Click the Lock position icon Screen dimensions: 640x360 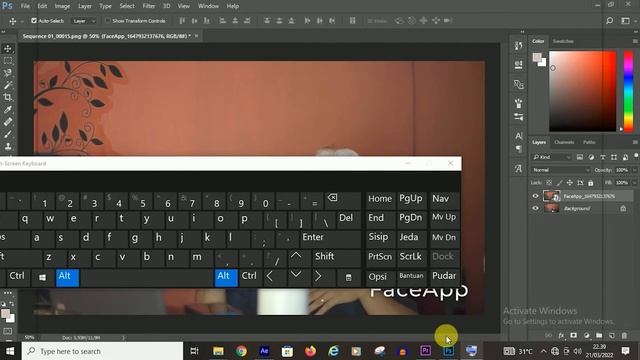[570, 183]
